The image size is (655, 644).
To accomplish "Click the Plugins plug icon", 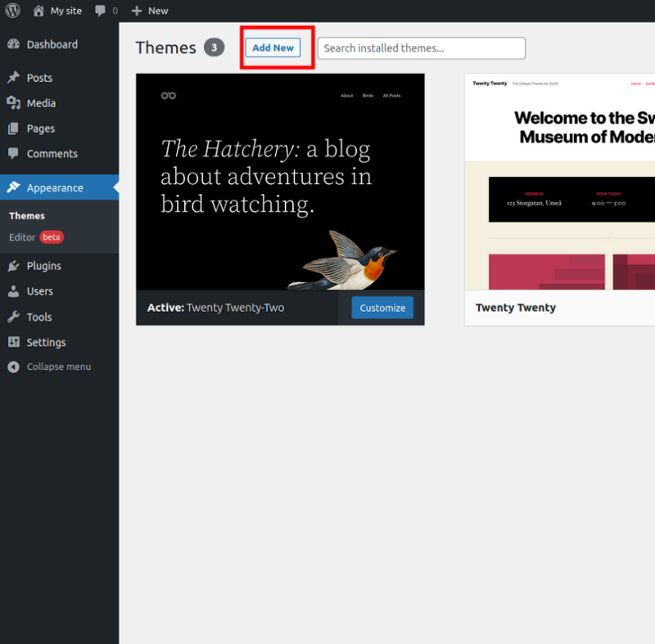I will coord(13,266).
